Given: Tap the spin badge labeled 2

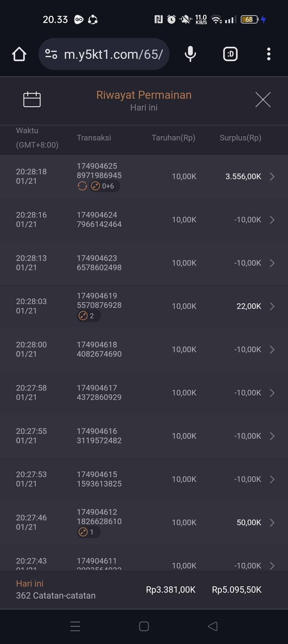Looking at the screenshot, I should [x=89, y=316].
